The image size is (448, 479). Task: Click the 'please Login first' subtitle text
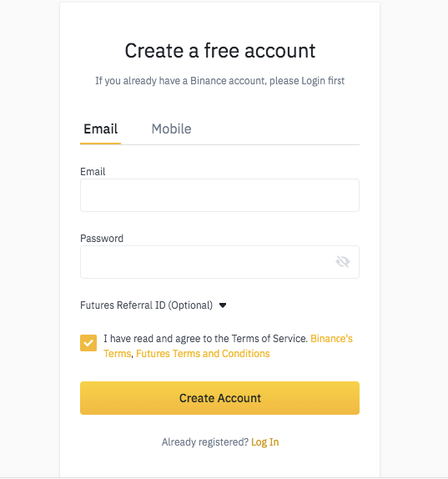(x=307, y=81)
